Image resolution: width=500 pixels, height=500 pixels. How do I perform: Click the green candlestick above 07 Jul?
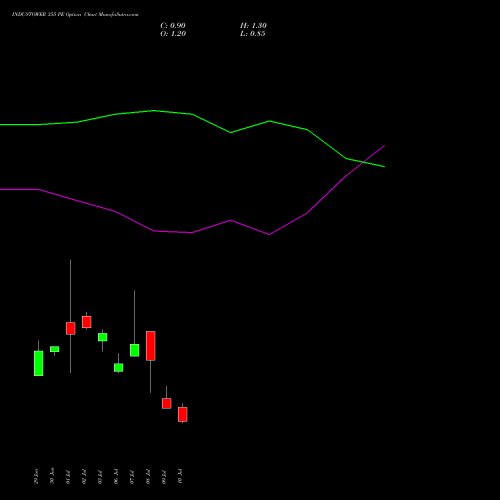click(135, 350)
